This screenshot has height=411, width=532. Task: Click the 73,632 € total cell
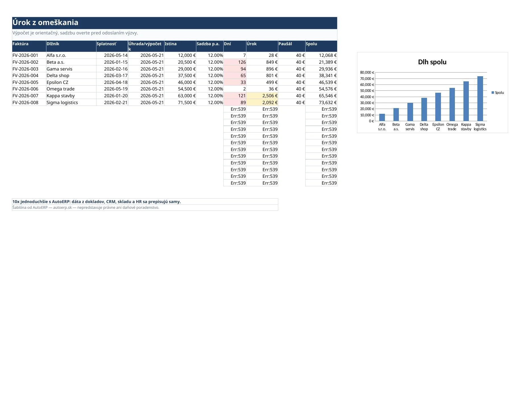pos(321,103)
